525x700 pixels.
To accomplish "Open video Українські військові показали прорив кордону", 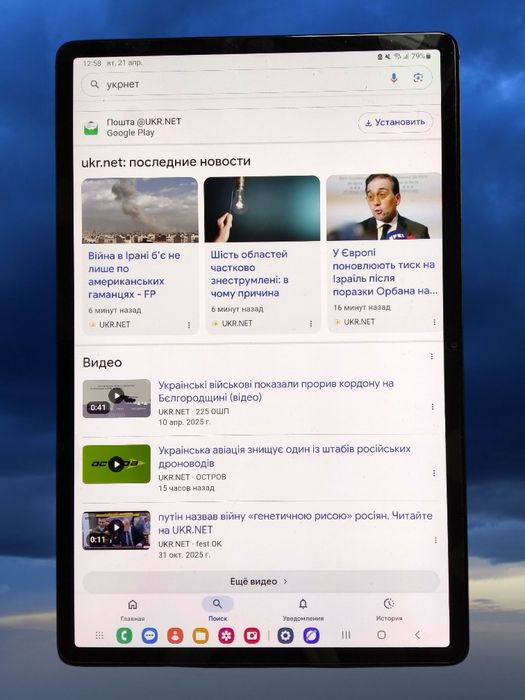I will [276, 390].
